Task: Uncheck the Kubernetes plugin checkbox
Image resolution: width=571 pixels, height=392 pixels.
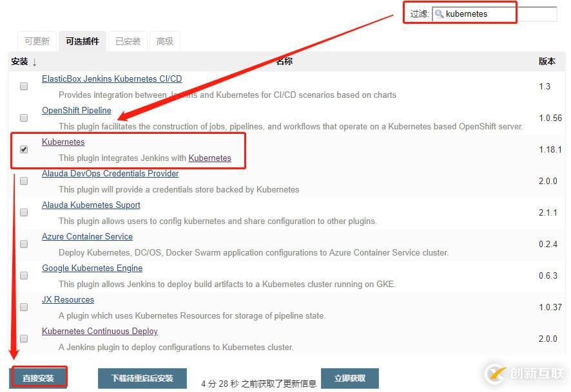Action: [24, 149]
